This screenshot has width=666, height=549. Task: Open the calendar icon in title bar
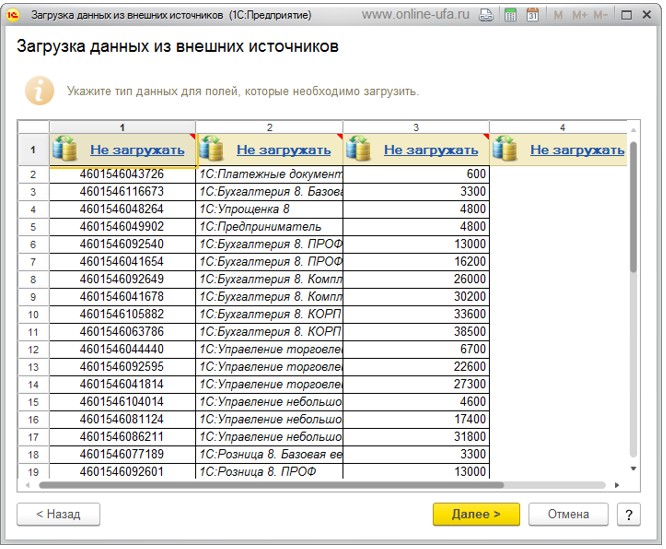click(x=532, y=16)
